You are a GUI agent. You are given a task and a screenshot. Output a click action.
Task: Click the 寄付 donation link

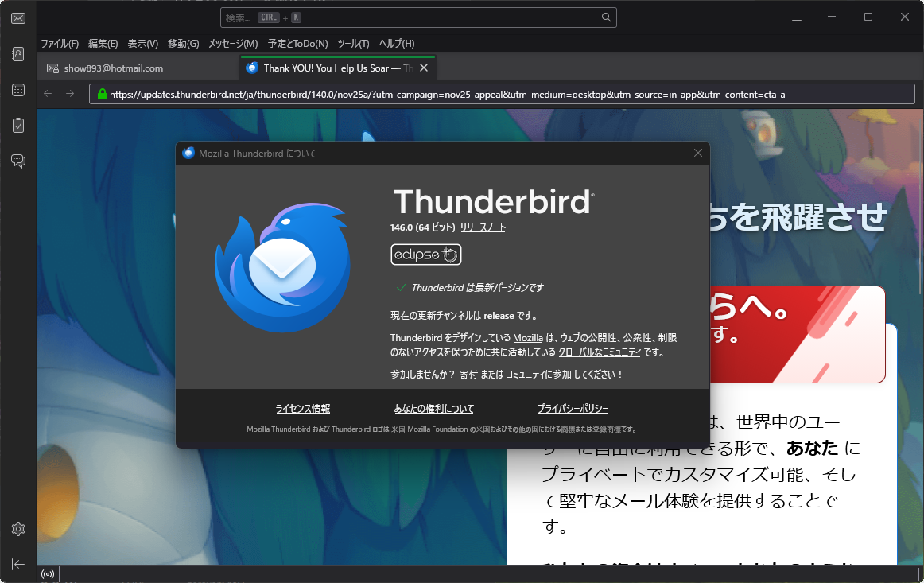[468, 373]
